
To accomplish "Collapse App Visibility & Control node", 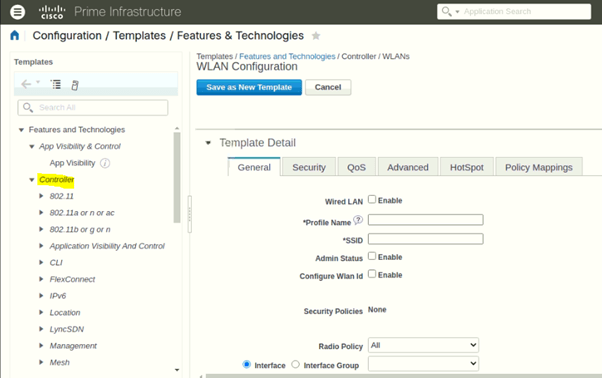I will [32, 147].
